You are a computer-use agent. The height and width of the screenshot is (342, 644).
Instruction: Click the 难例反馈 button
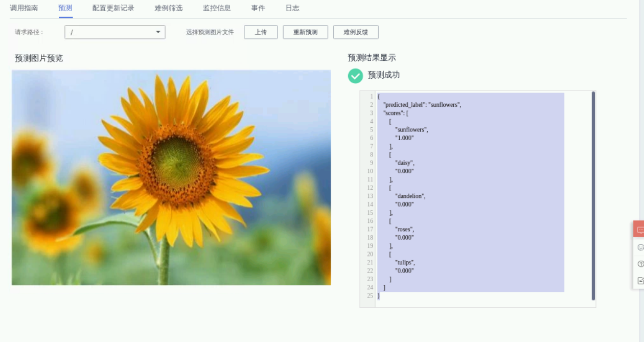pyautogui.click(x=356, y=32)
